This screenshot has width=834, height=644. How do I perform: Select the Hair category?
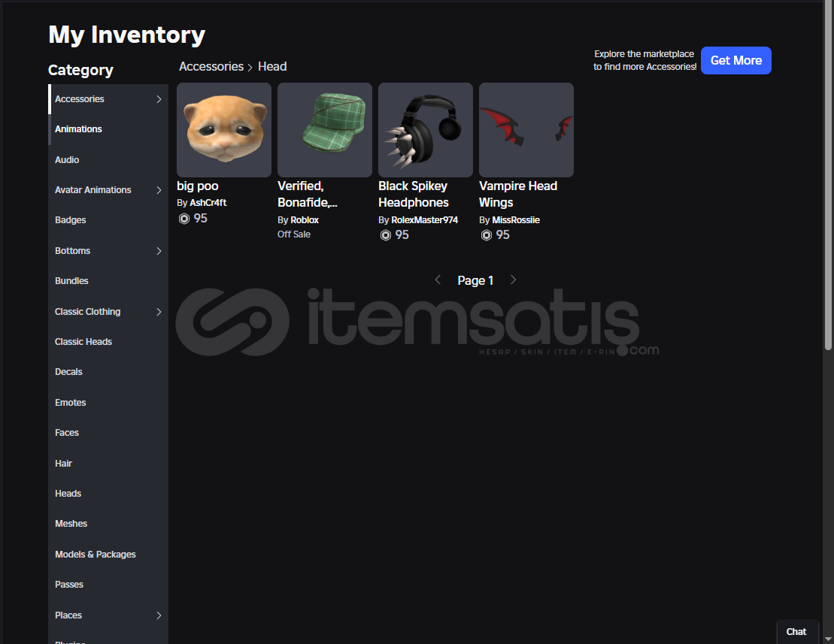tap(108, 464)
